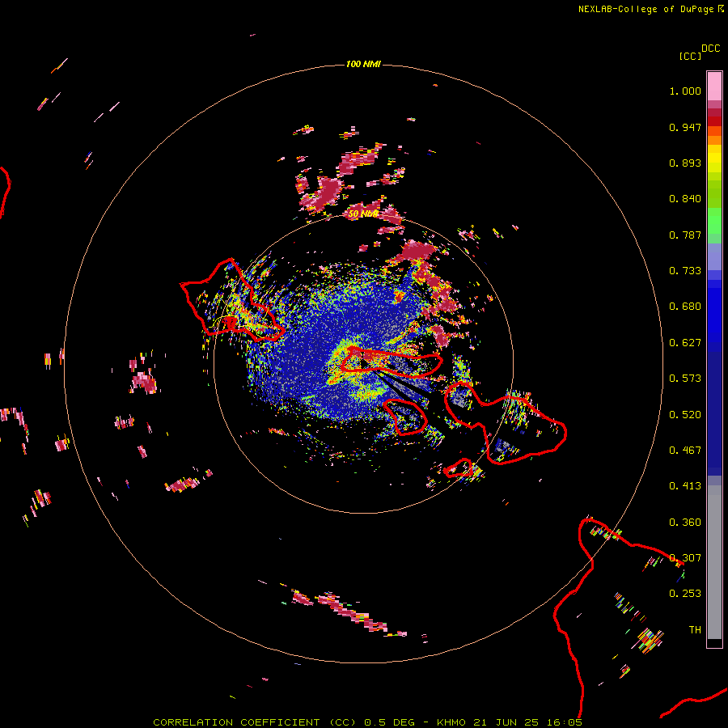The width and height of the screenshot is (728, 728).
Task: Click the [CC] legend unit label
Action: (x=690, y=56)
